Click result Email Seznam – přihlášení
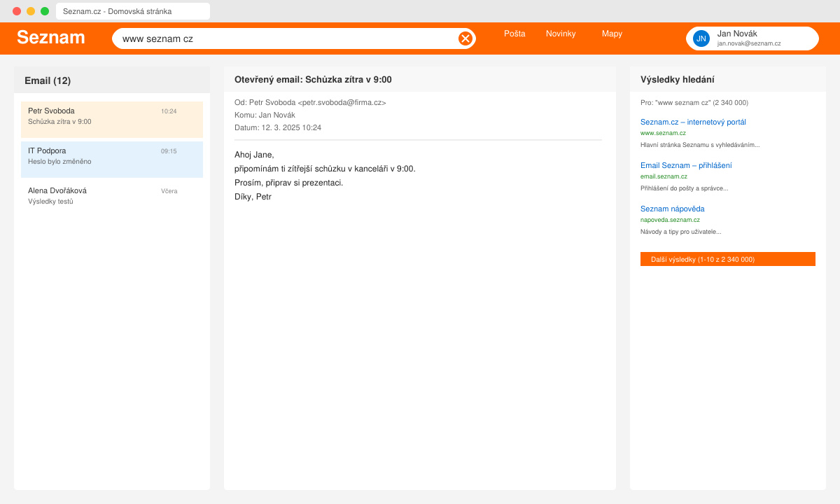This screenshot has width=840, height=504. [686, 165]
